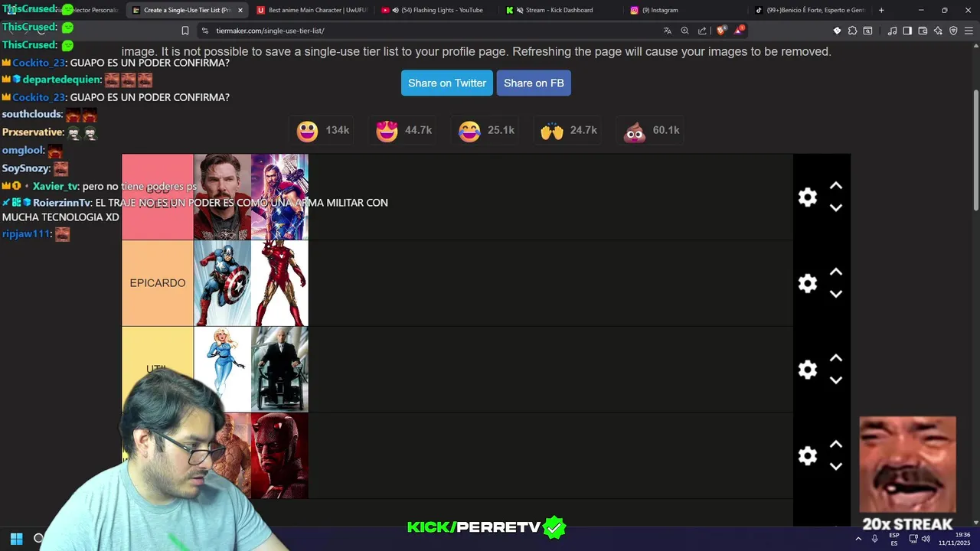Viewport: 980px width, 551px height.
Task: React with the laughing tears emoji 25.1k
Action: (486, 130)
